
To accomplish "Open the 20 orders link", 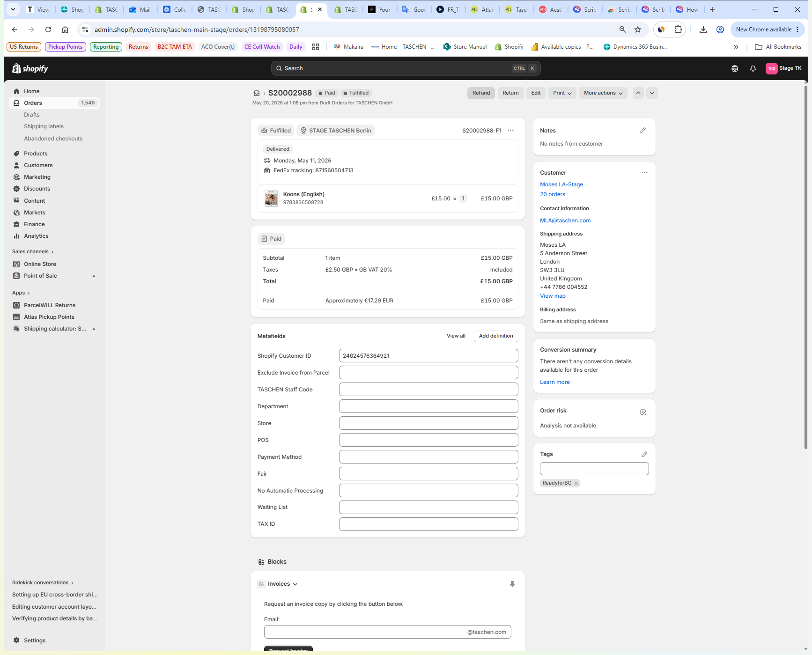I will (553, 194).
